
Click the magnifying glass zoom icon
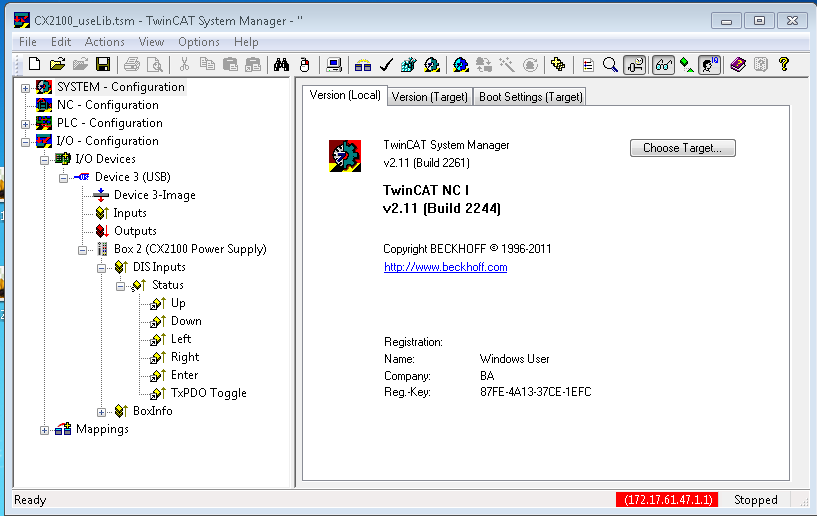[x=610, y=65]
